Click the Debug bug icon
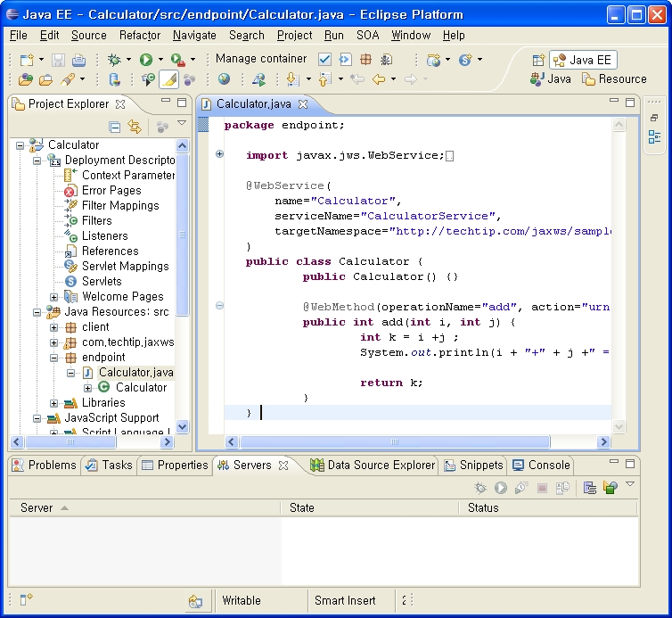The height and width of the screenshot is (618, 672). click(113, 60)
